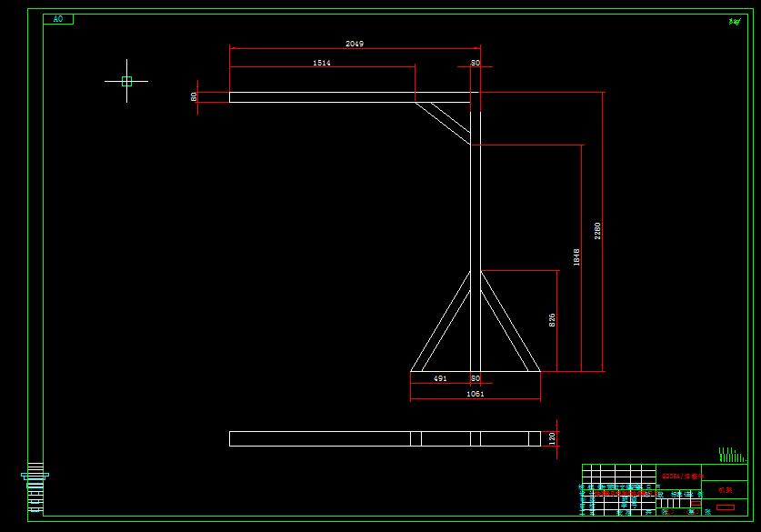Click the crosshair cursor marker near top left
The width and height of the screenshot is (761, 532).
(125, 82)
